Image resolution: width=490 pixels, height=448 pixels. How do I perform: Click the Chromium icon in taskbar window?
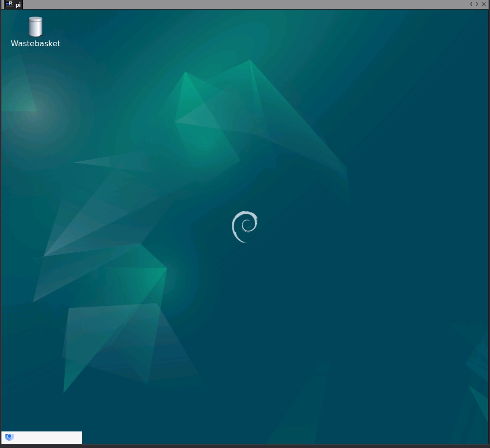coord(9,436)
